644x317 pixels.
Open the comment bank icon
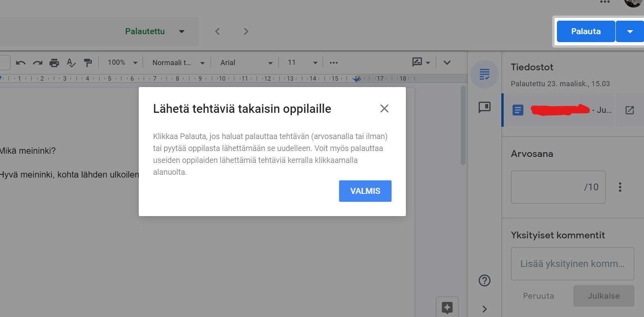pos(484,107)
